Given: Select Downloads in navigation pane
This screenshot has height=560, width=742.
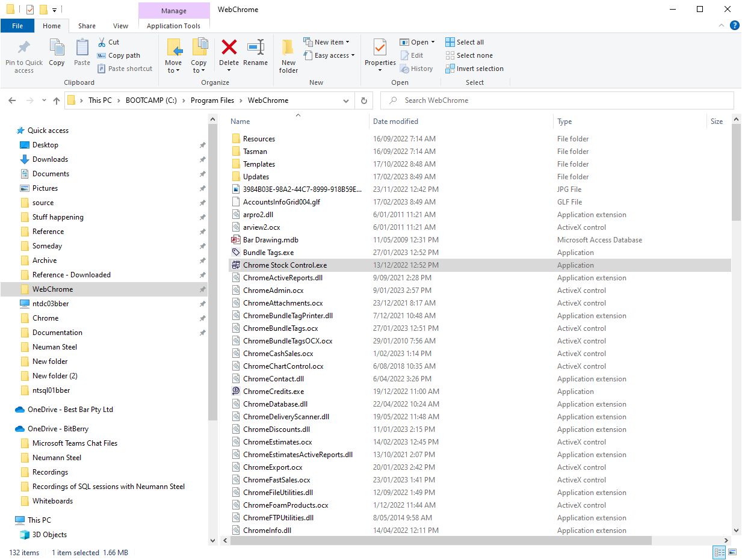Looking at the screenshot, I should [50, 159].
